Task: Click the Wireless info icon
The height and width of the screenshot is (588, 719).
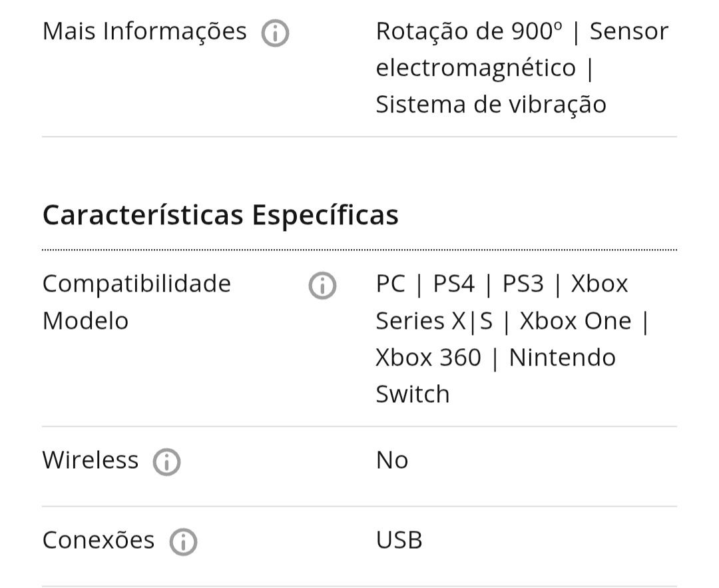Action: [x=167, y=462]
